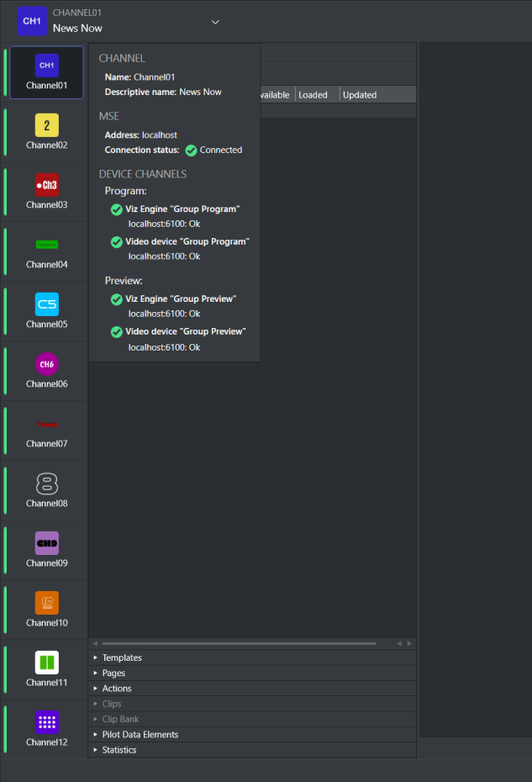Image resolution: width=532 pixels, height=782 pixels.
Task: Select the orange Channel10 icon
Action: tap(46, 603)
